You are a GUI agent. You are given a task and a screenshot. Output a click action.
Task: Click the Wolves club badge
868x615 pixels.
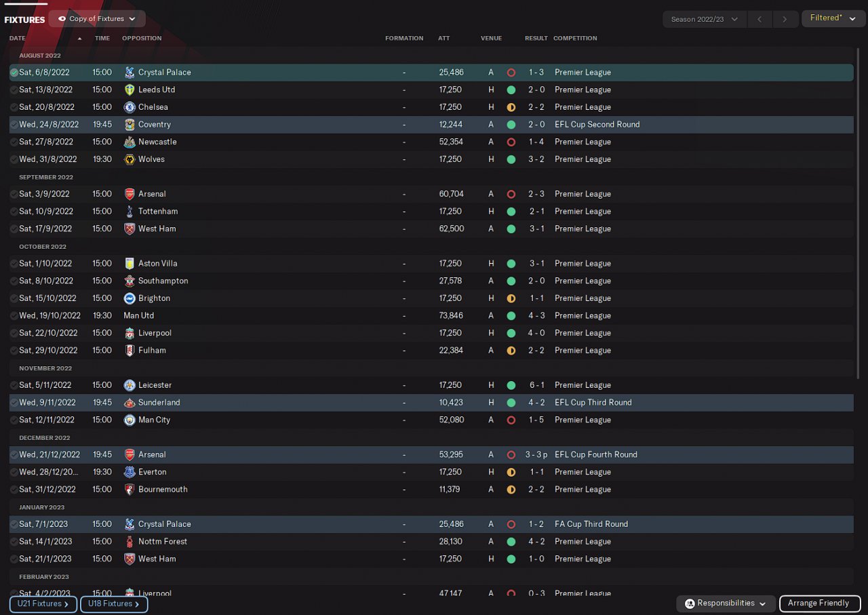[130, 159]
